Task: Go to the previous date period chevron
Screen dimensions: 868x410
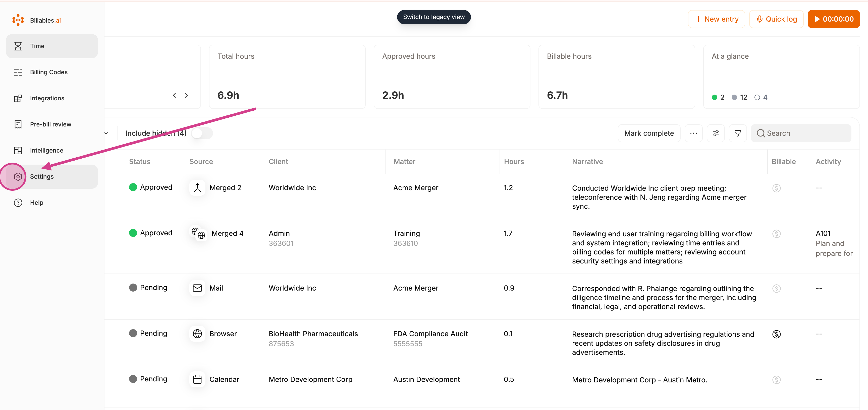Action: tap(174, 96)
